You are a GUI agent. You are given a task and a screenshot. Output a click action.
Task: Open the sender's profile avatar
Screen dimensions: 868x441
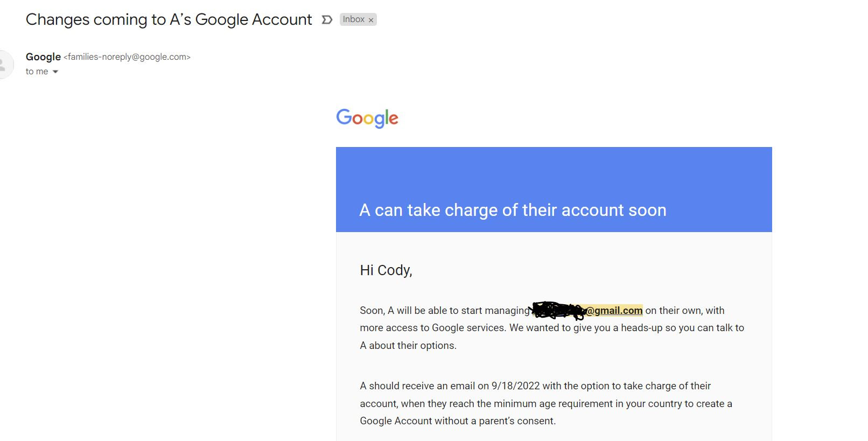(x=4, y=65)
